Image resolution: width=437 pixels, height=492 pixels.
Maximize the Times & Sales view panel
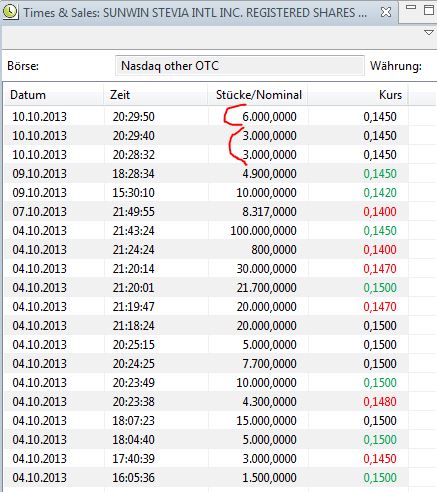(429, 10)
